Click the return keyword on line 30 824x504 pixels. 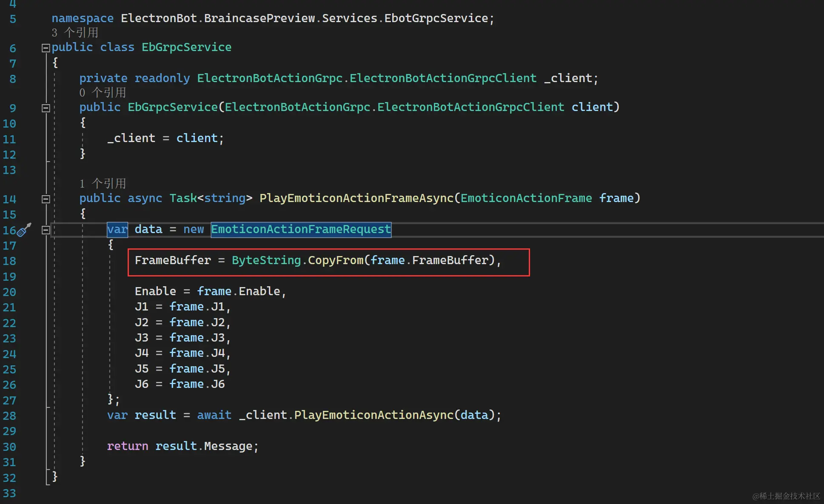[127, 446]
